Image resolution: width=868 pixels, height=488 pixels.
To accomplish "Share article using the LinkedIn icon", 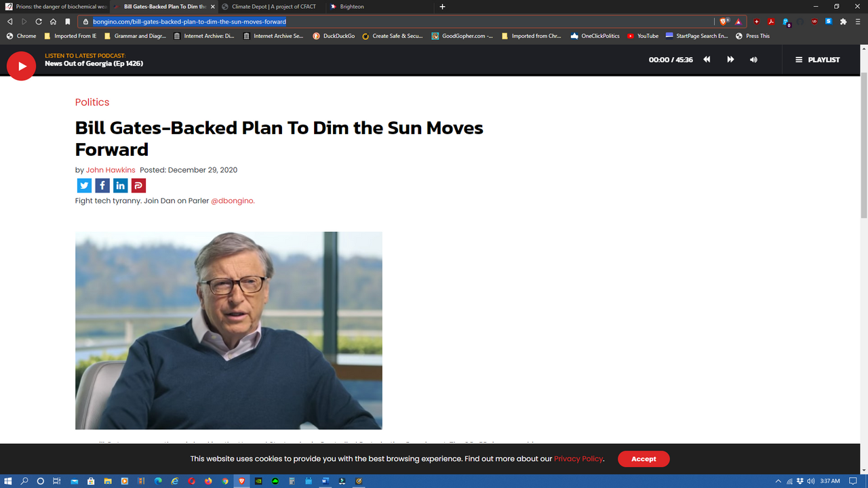I will [120, 186].
